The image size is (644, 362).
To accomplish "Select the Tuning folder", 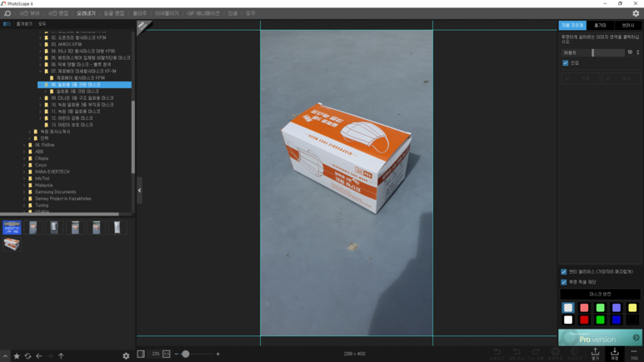I will click(42, 206).
